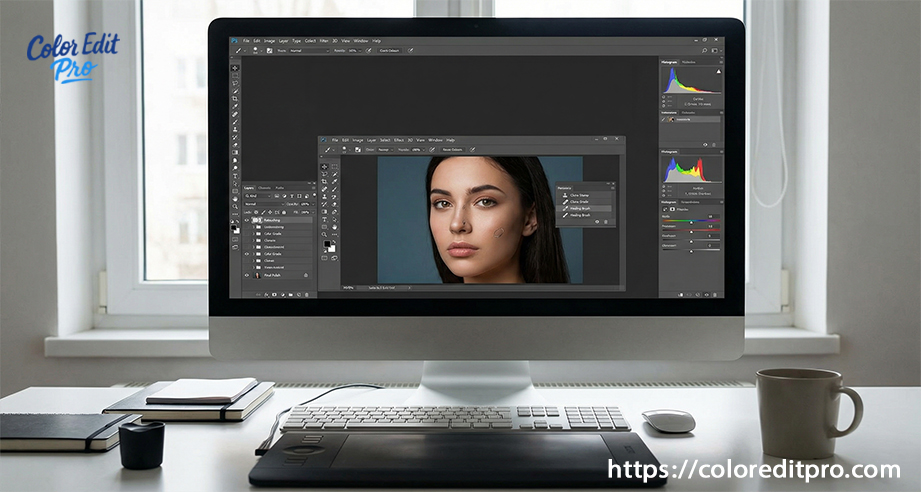Viewport: 921px width, 492px height.
Task: Click portrait image canvas in front window
Action: 480,220
